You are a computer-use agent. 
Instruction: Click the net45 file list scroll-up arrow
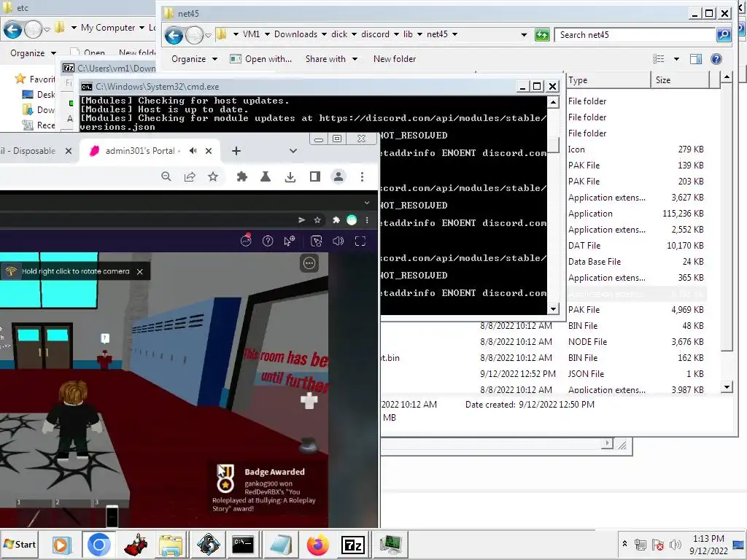coord(727,77)
